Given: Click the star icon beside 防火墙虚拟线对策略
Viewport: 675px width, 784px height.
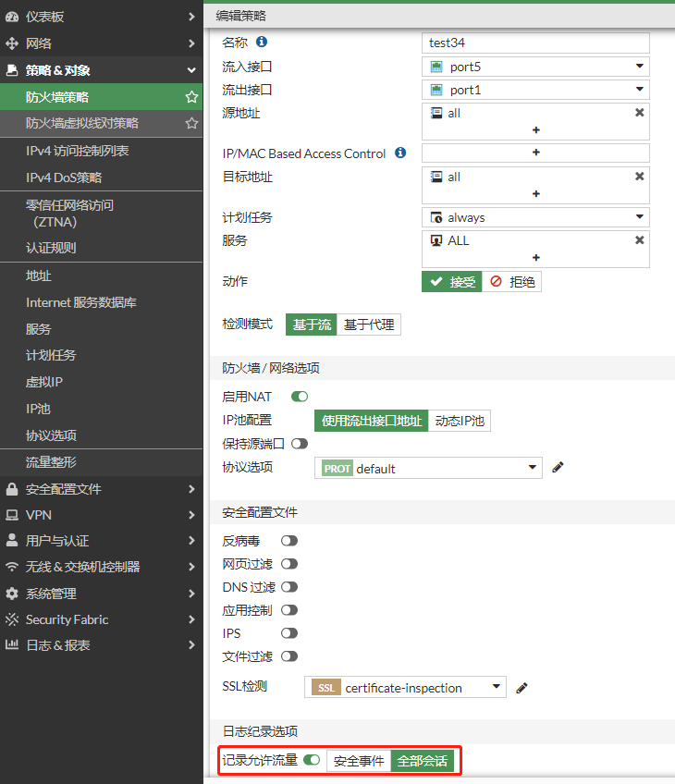Looking at the screenshot, I should pos(191,123).
